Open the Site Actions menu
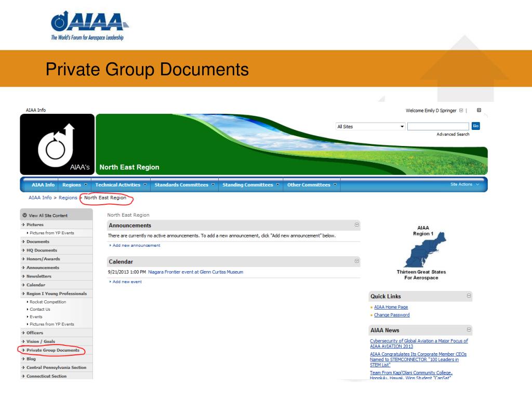Image resolution: width=532 pixels, height=399 pixels. tap(464, 184)
